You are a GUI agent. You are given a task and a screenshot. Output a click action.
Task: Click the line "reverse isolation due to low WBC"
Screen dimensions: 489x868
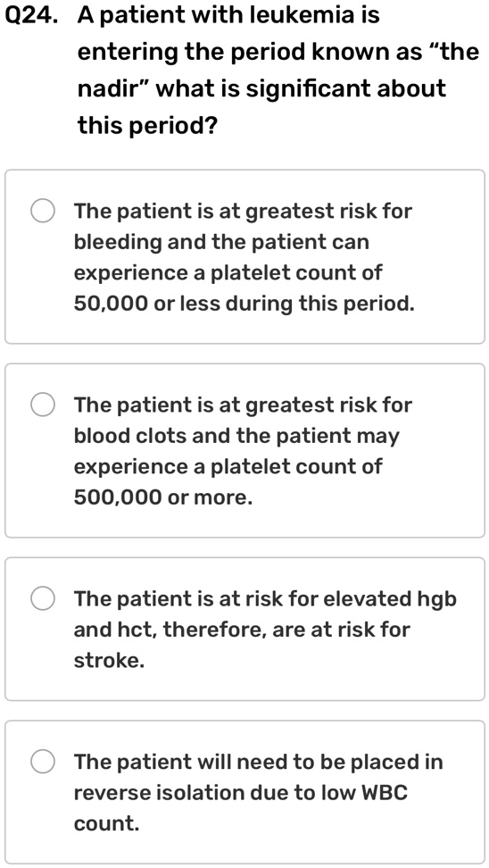[241, 793]
